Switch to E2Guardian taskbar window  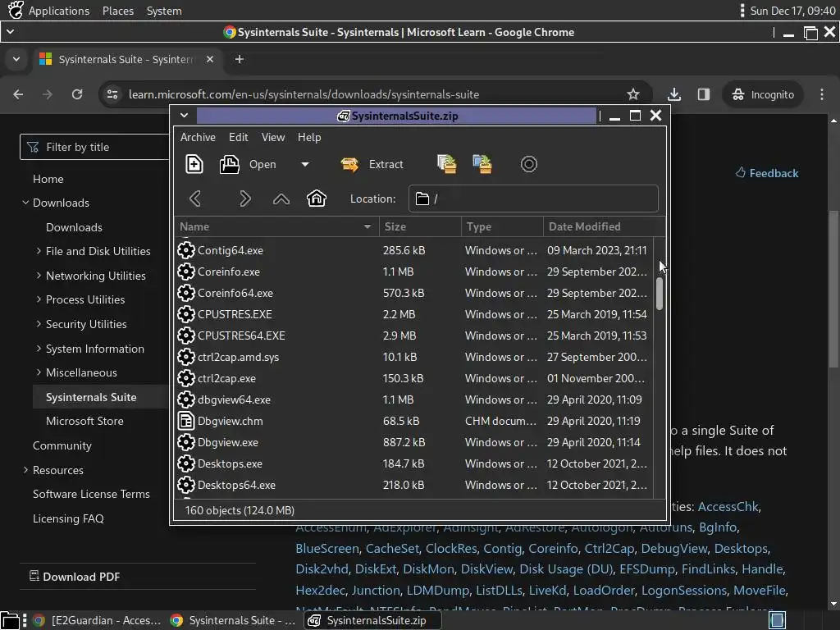click(97, 620)
